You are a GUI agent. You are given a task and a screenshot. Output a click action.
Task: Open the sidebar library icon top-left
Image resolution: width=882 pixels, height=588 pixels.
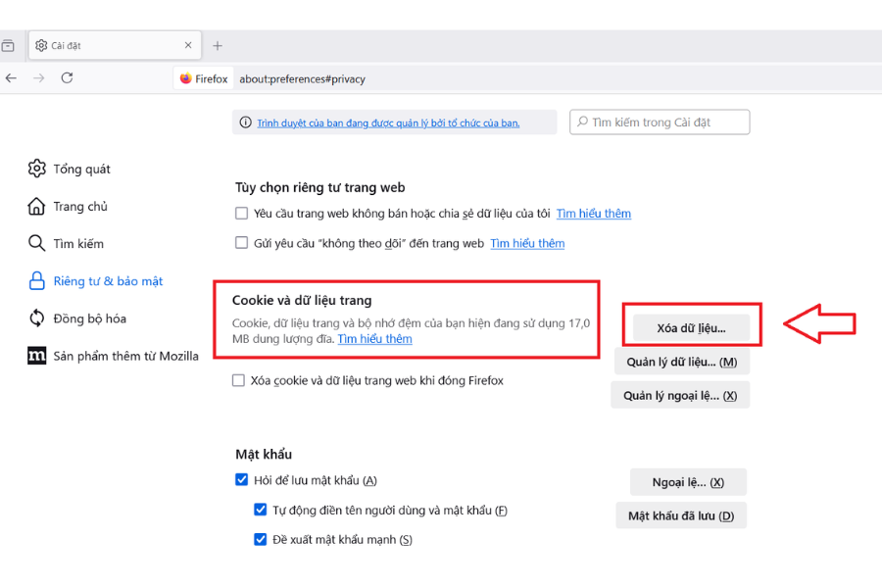[10, 45]
